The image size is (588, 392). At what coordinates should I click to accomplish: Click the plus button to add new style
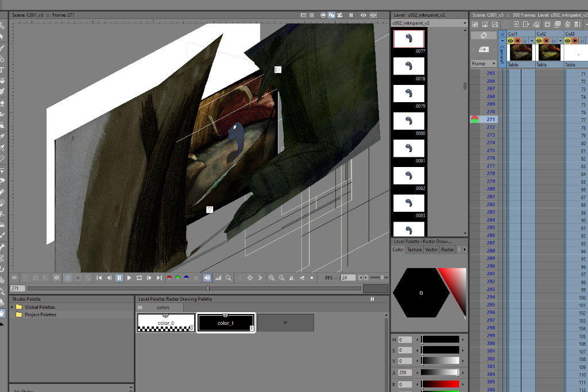(x=285, y=323)
